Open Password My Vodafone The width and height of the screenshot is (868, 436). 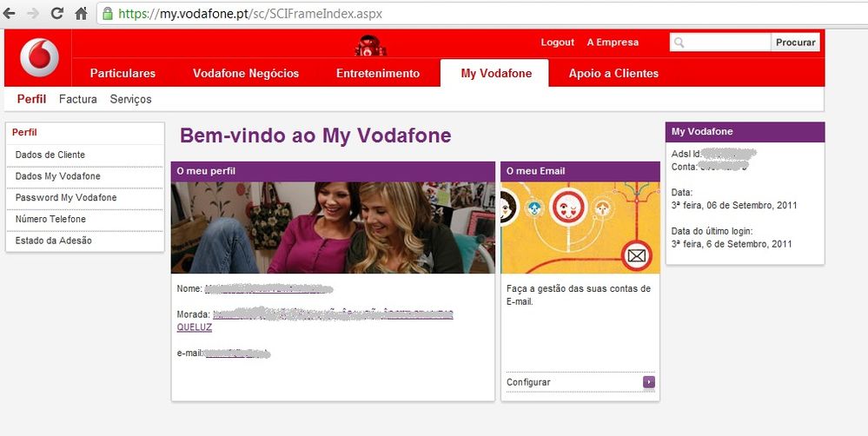[66, 197]
